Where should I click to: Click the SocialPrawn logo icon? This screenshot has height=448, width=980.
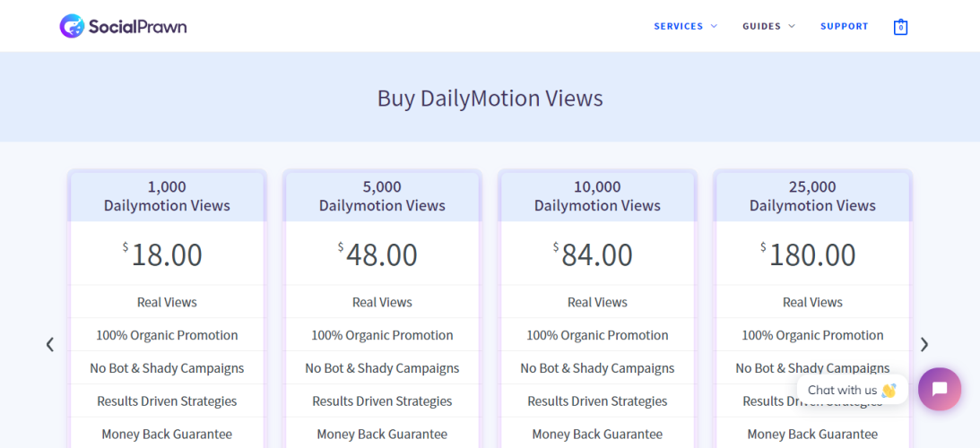[x=72, y=26]
